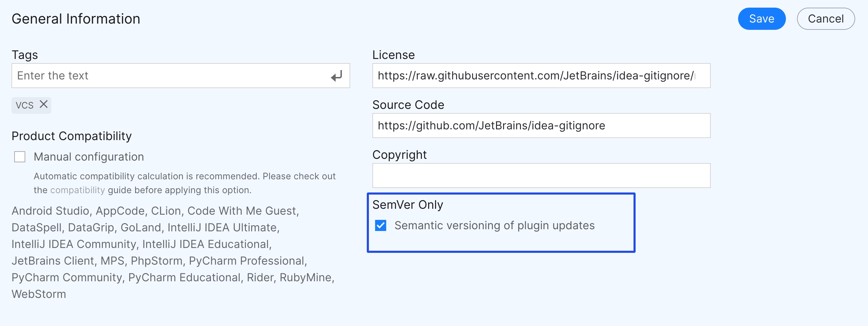This screenshot has width=868, height=326.
Task: Open the compatibility guide link
Action: [78, 190]
